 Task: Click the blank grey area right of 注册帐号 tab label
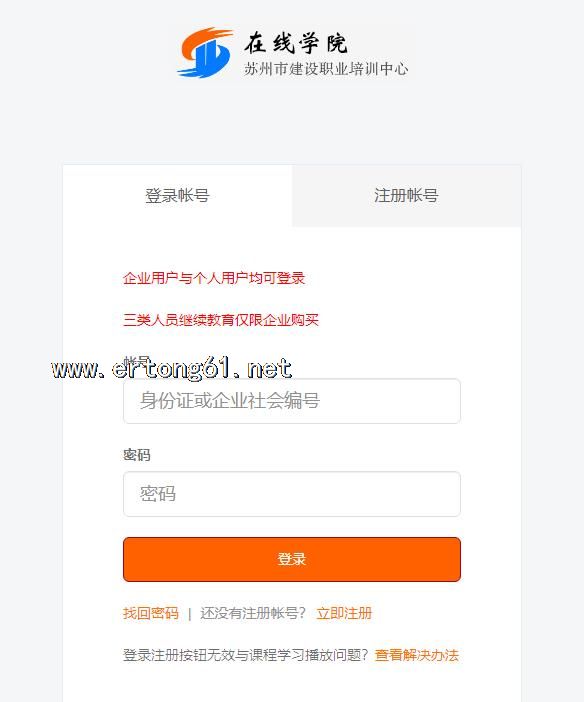[481, 196]
